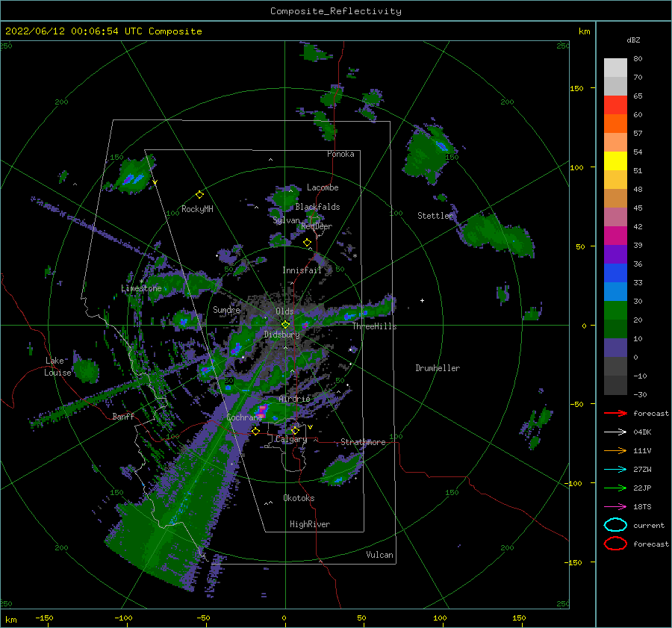Click the ThreeHills map label

click(x=375, y=326)
